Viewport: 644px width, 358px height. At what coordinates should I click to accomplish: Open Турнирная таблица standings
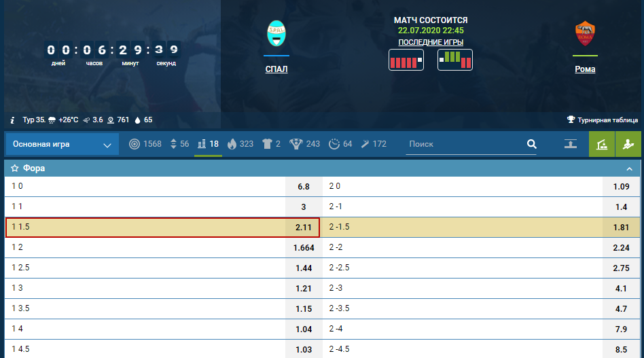603,120
